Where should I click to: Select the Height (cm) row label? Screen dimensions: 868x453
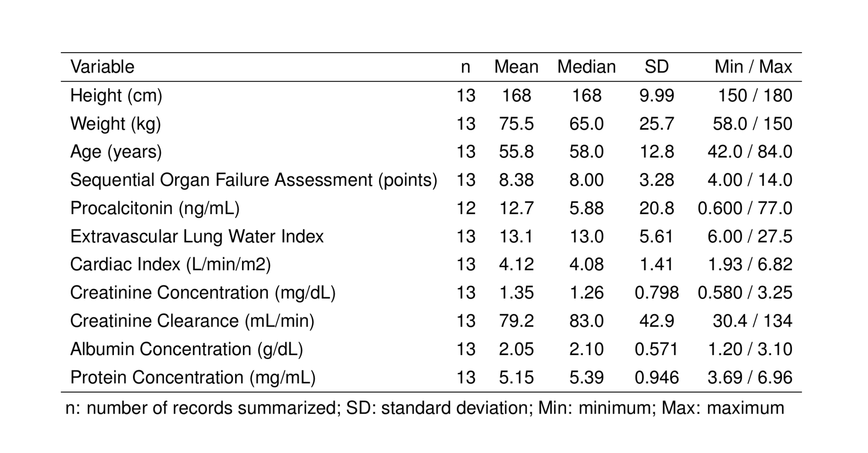[x=116, y=96]
